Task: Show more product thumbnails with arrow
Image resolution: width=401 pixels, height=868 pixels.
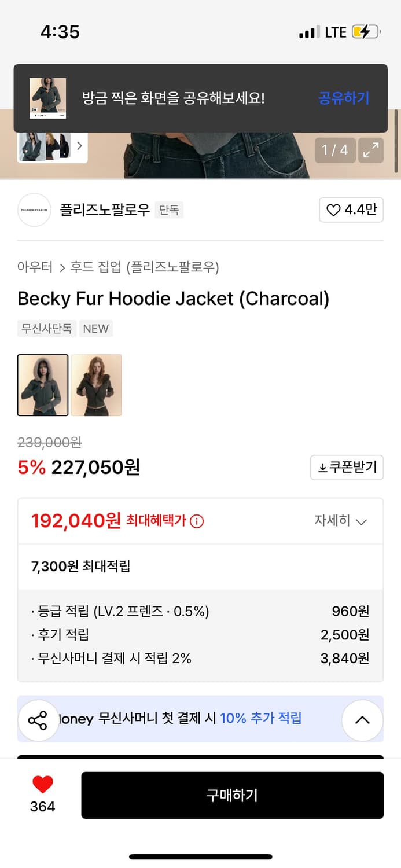Action: click(79, 146)
